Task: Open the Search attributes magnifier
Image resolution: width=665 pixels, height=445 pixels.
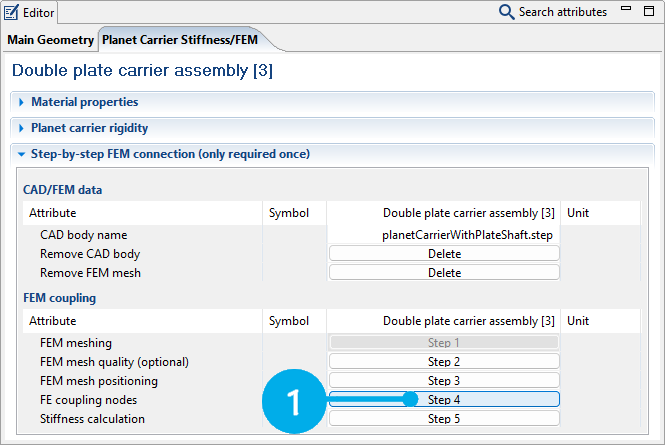Action: click(506, 12)
